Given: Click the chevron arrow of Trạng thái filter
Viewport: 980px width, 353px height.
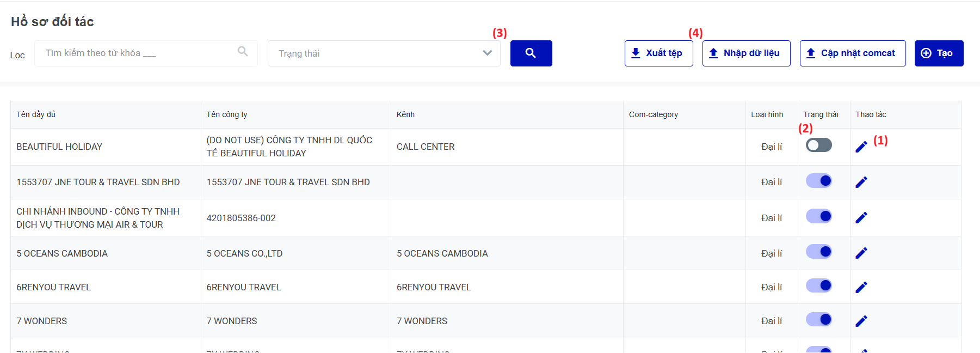Looking at the screenshot, I should [488, 53].
